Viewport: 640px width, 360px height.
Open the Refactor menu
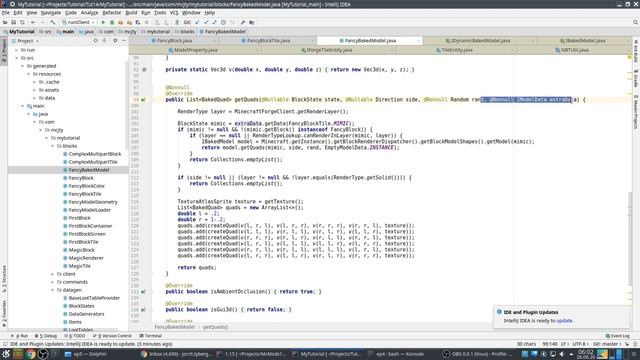[111, 13]
